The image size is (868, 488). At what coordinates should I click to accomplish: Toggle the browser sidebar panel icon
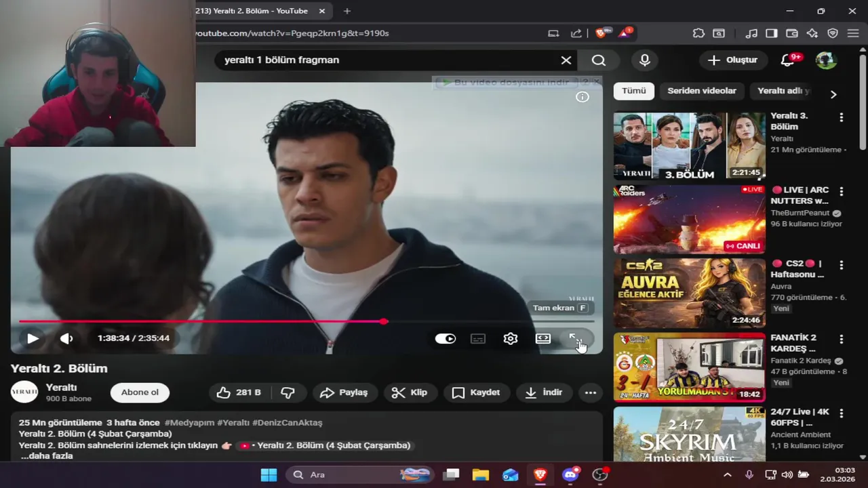(x=772, y=33)
